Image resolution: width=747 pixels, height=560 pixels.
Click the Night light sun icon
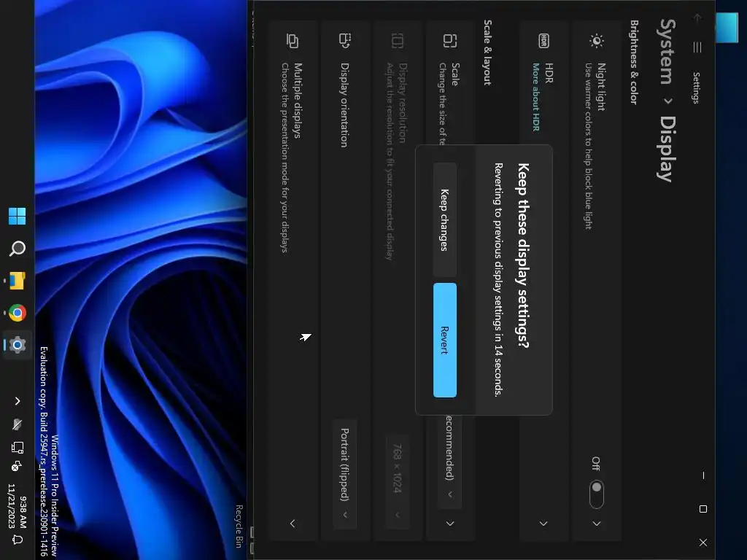click(597, 41)
